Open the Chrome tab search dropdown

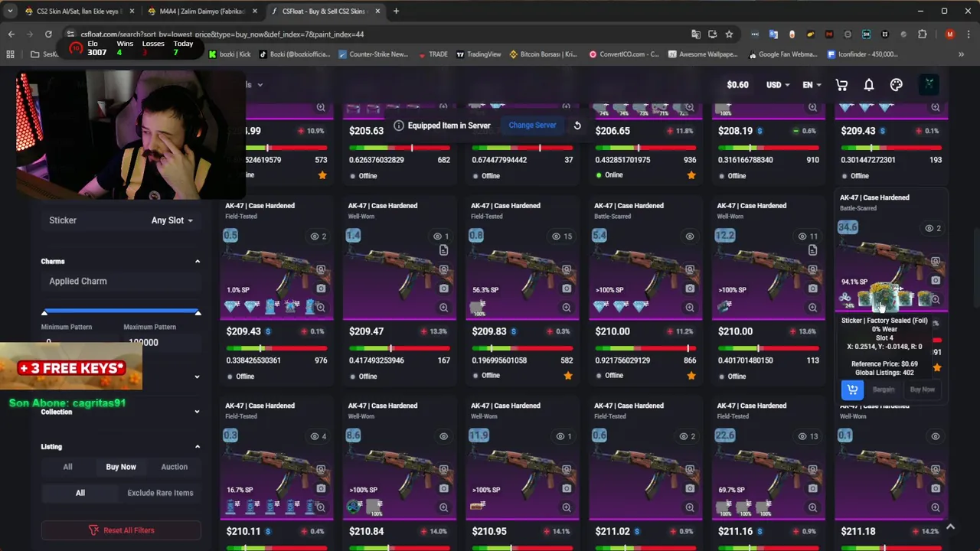coord(11,11)
